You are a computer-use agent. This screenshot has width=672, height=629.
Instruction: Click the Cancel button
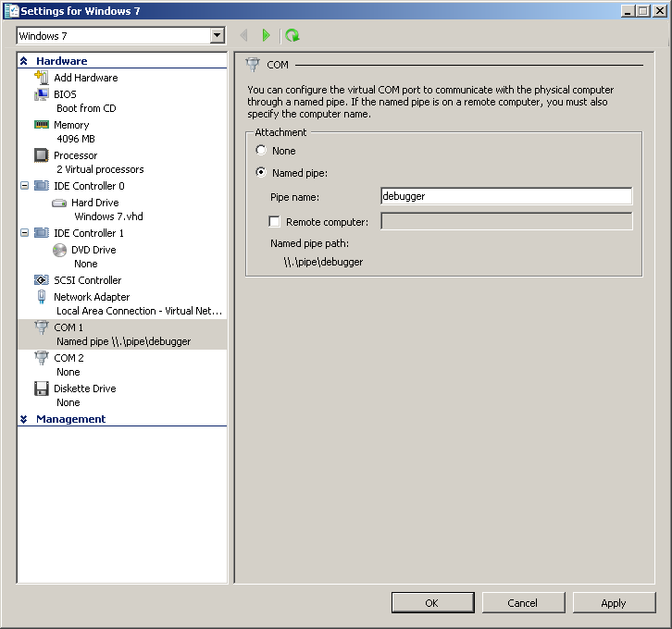click(x=523, y=602)
